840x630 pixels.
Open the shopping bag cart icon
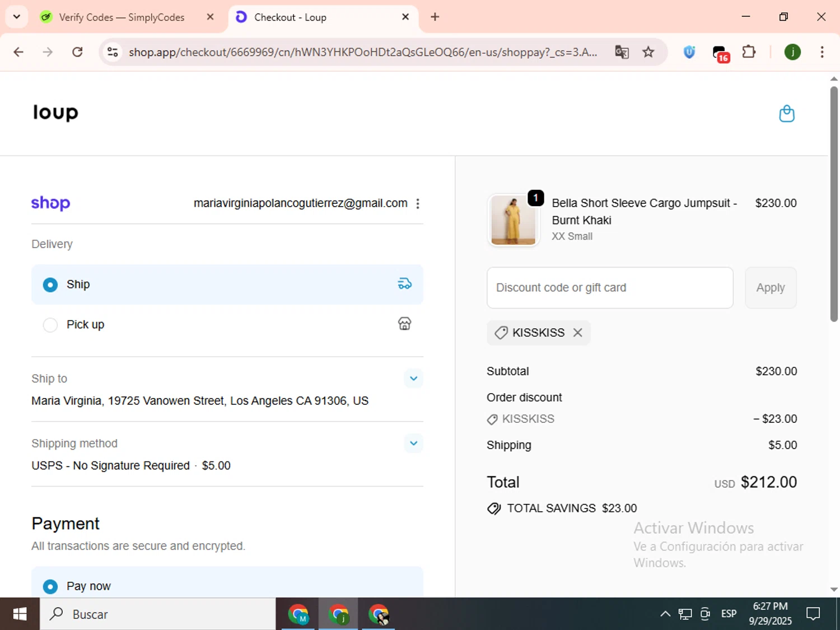(787, 114)
